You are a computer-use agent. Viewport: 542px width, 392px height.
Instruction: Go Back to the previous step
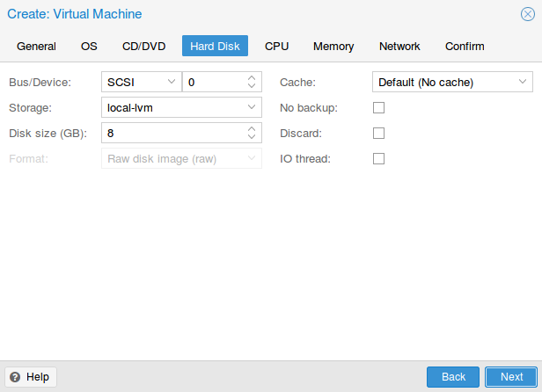point(453,377)
